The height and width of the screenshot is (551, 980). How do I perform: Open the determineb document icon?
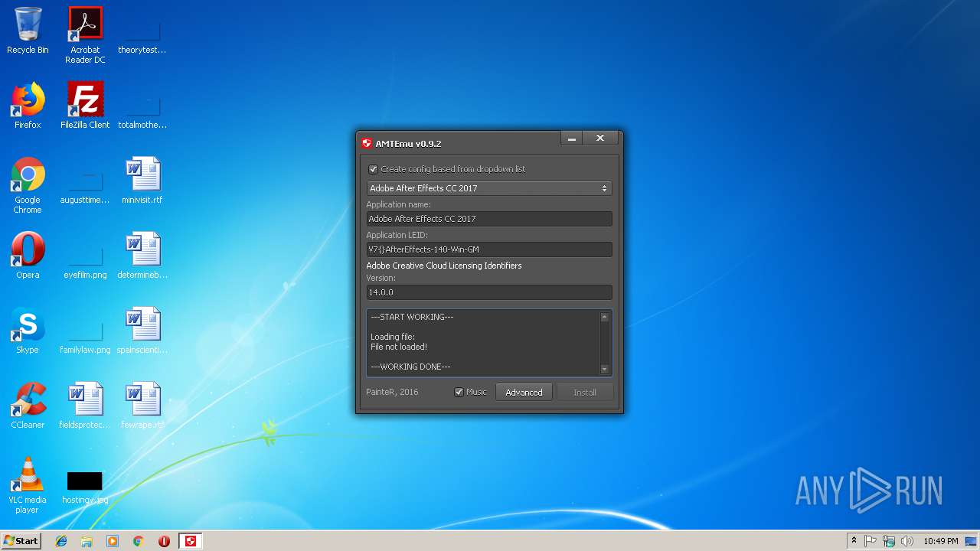[142, 256]
